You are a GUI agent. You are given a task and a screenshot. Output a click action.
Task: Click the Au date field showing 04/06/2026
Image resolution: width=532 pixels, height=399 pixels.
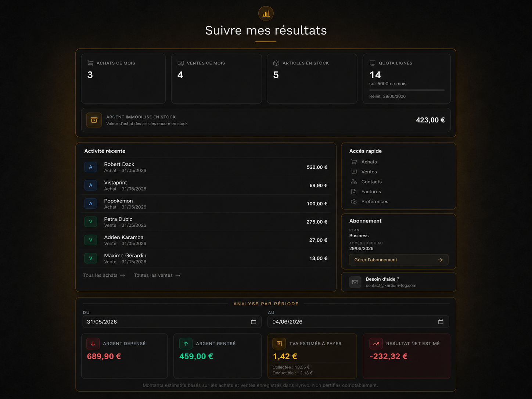pos(358,322)
